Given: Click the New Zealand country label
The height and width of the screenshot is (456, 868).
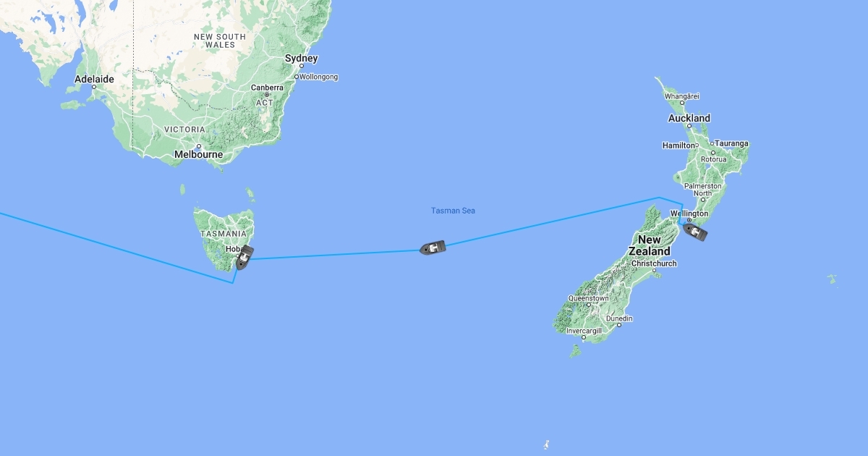Looking at the screenshot, I should click(649, 245).
